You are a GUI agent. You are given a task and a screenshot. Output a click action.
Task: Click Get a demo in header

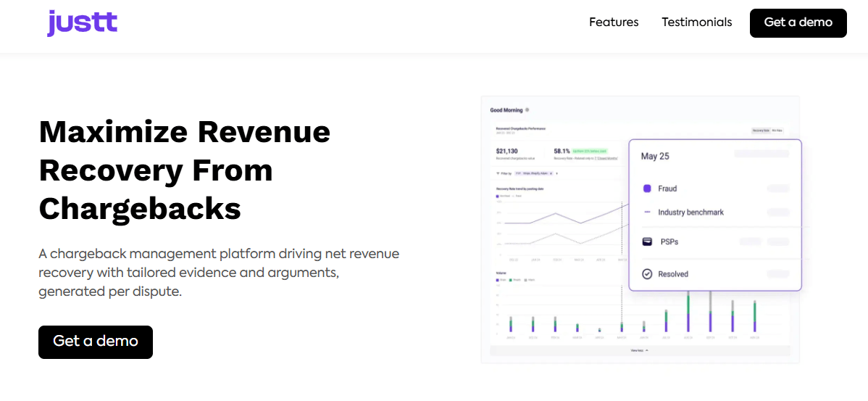(x=798, y=22)
